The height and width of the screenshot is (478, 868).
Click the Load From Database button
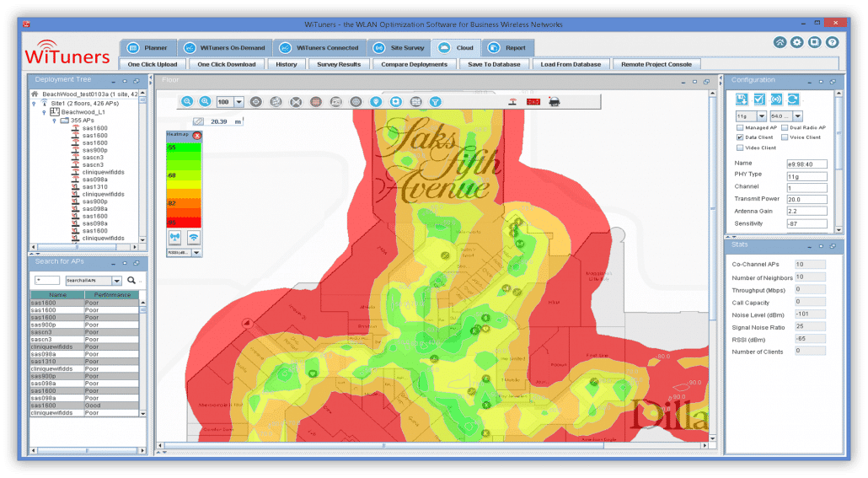[x=571, y=64]
